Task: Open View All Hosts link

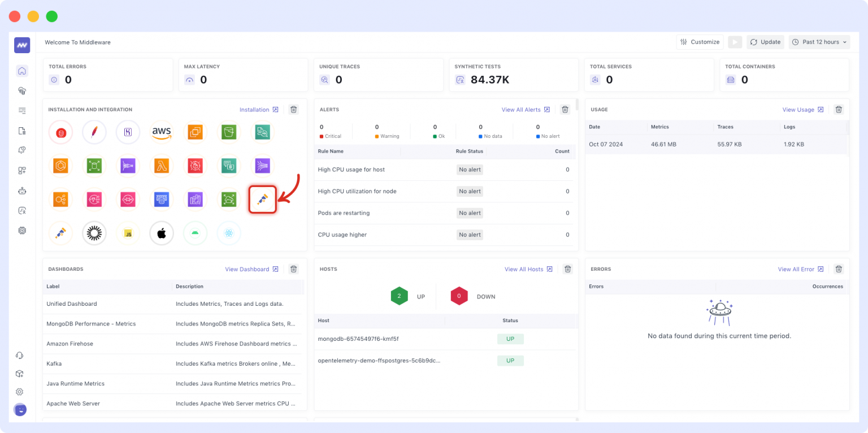Action: tap(524, 269)
